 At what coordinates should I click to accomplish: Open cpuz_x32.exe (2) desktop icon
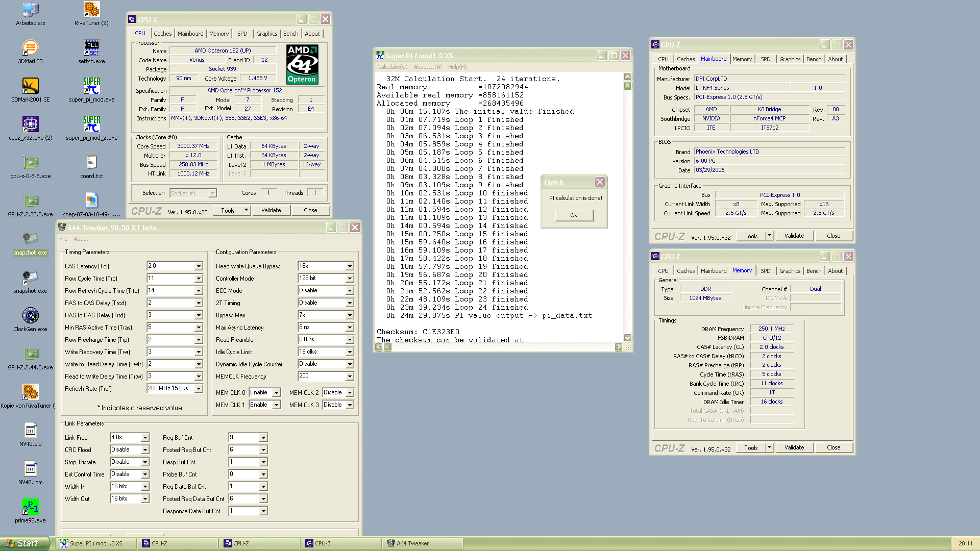click(30, 128)
